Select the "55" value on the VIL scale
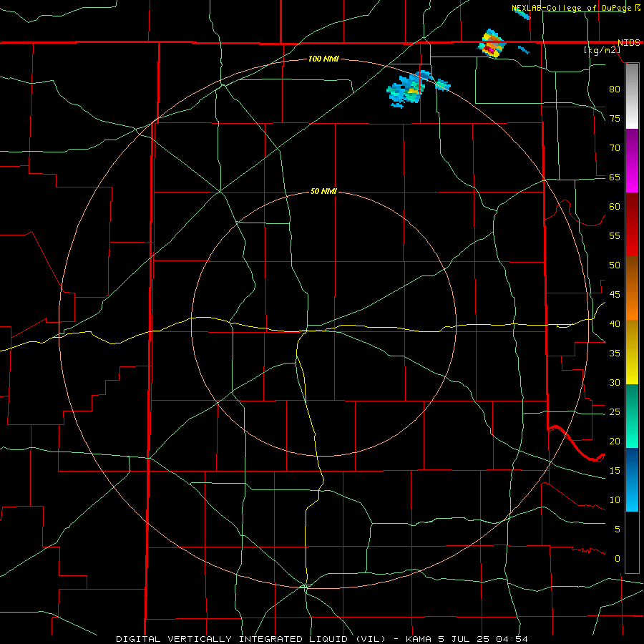 coord(615,236)
